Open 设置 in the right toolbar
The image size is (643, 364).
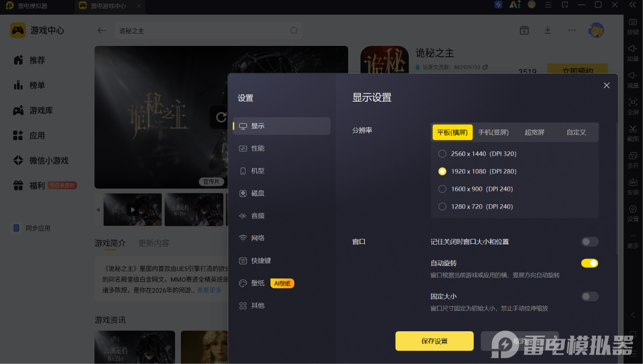coord(633,214)
